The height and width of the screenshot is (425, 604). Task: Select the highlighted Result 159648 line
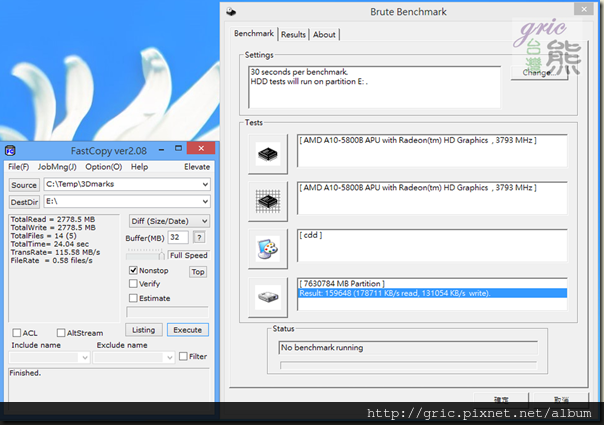pos(432,293)
